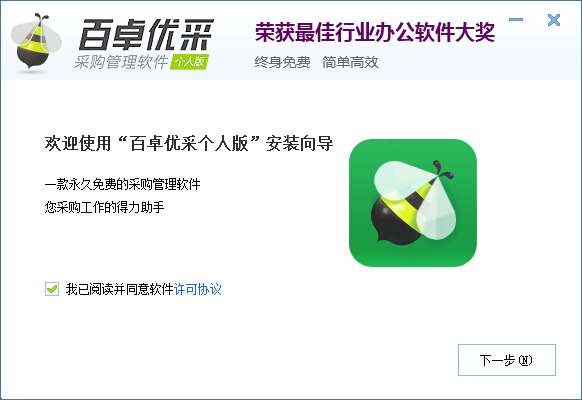The image size is (582, 400).
Task: Click the 一款永久免费的采购管理软件 description line
Action: [122, 184]
